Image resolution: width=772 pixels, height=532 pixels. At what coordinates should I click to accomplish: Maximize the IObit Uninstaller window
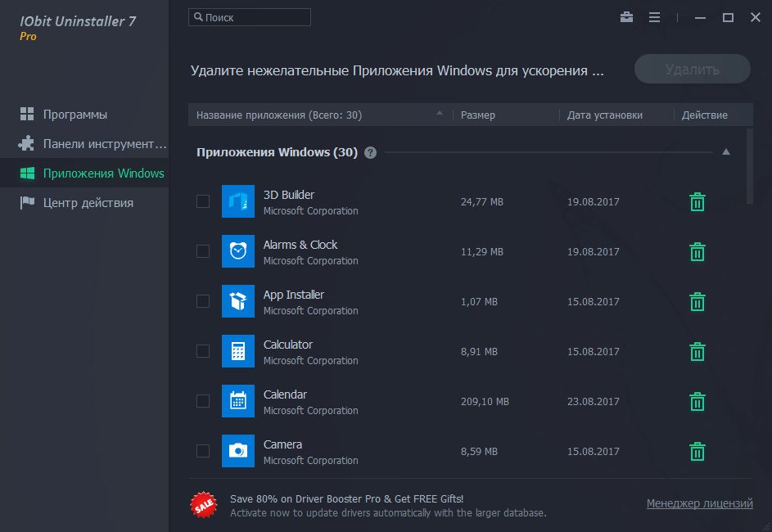tap(728, 18)
